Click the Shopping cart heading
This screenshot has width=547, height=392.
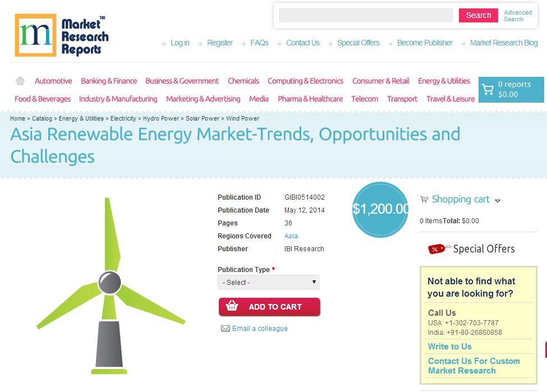(461, 199)
